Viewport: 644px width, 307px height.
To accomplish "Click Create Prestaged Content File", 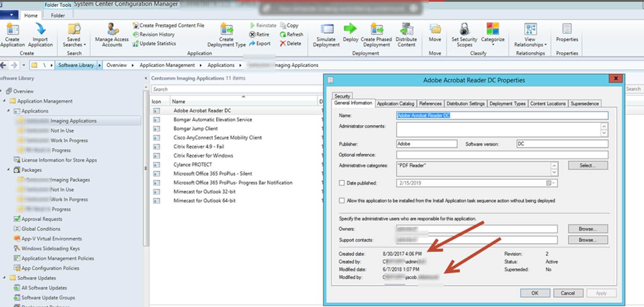I will point(169,26).
